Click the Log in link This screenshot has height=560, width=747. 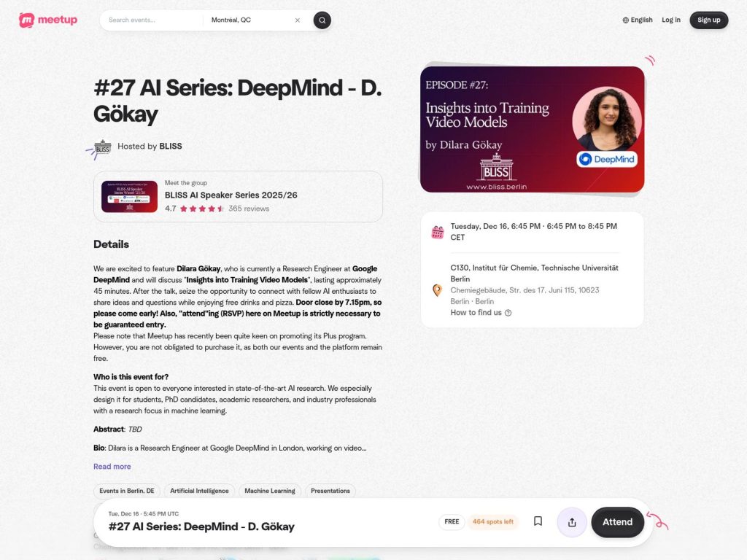click(671, 20)
